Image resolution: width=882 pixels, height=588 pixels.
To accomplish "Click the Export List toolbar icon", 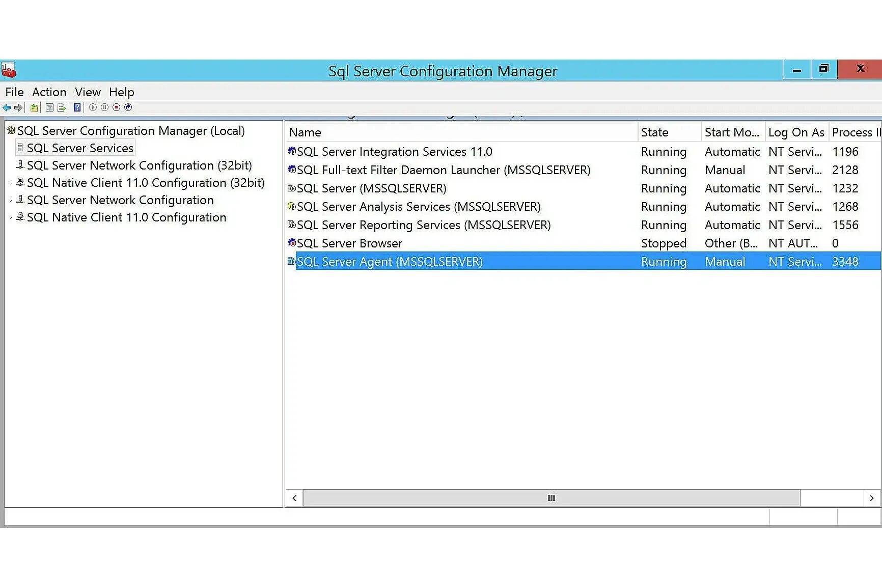I will coord(62,107).
